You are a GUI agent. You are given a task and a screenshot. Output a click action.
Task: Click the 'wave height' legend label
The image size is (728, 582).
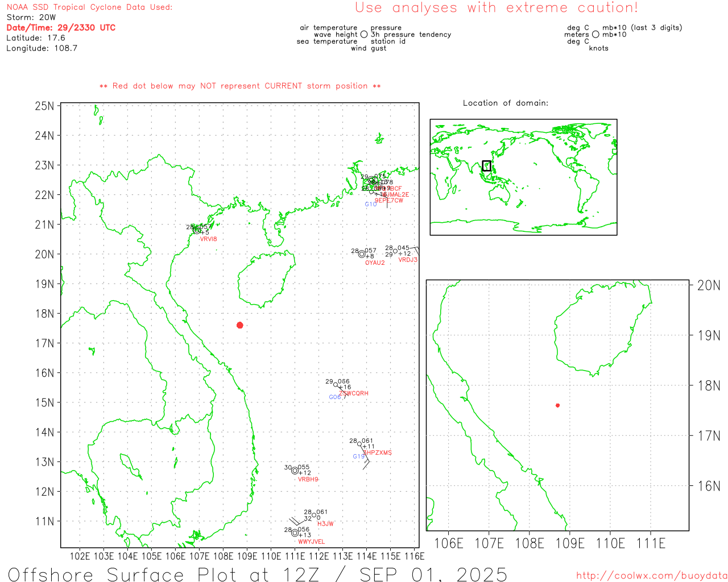[x=336, y=35]
